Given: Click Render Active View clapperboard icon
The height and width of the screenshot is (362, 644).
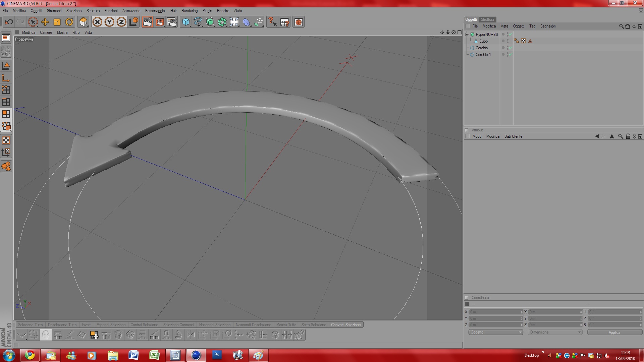Looking at the screenshot, I should coord(147,22).
